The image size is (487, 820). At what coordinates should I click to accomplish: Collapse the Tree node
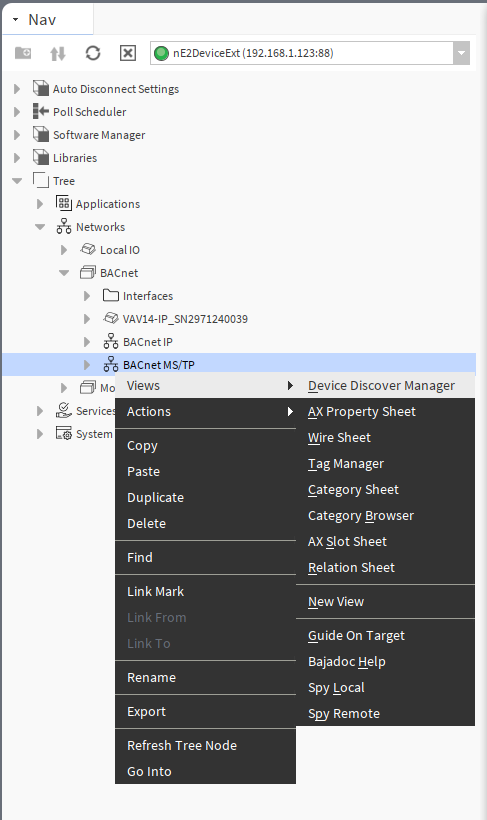click(17, 181)
